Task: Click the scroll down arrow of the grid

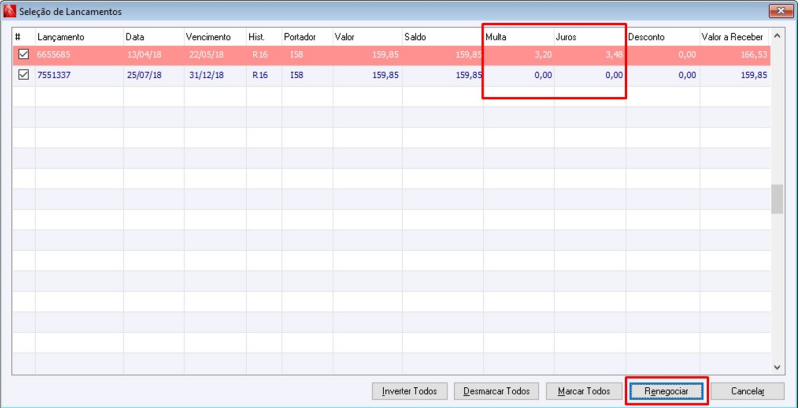Action: (777, 367)
